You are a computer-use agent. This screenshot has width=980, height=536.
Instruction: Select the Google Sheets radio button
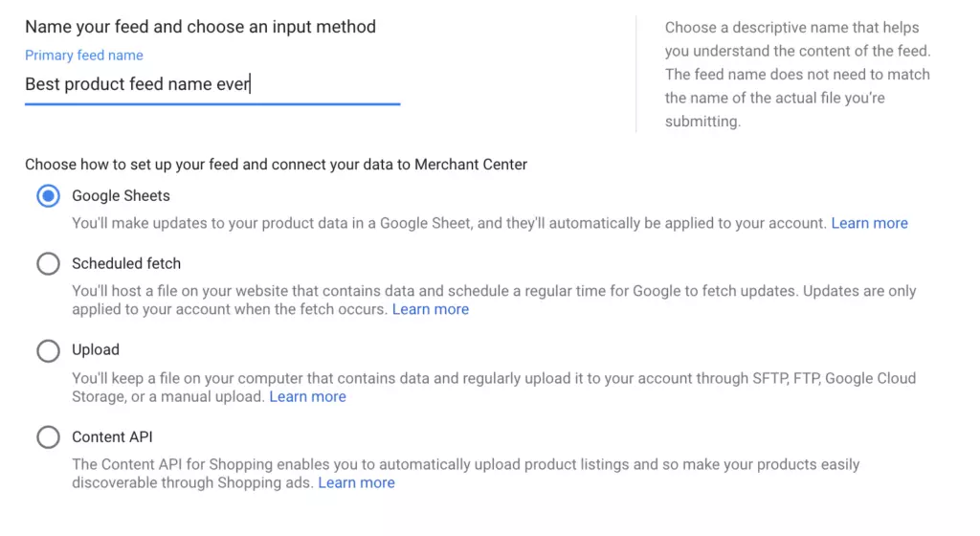[48, 196]
